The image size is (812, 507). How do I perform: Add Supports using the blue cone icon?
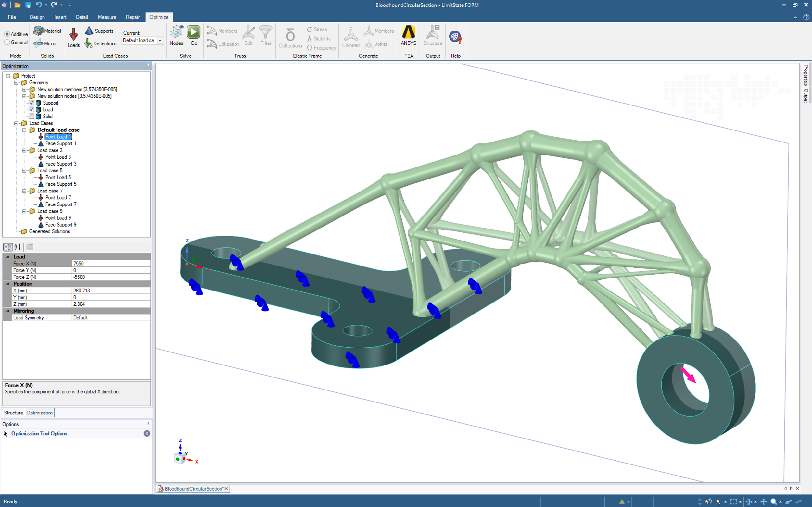(99, 31)
